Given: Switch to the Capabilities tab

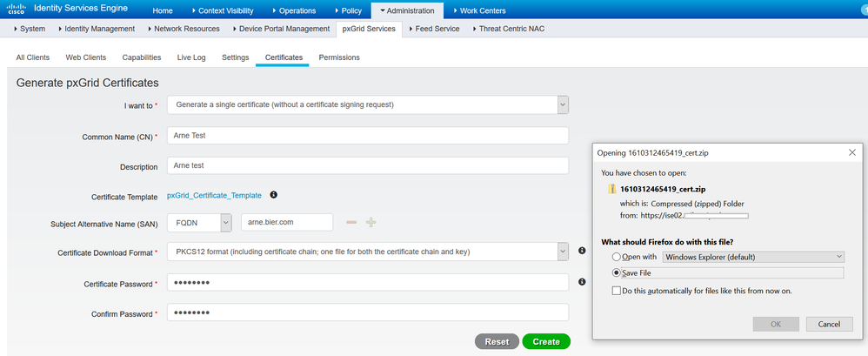Looking at the screenshot, I should 142,57.
